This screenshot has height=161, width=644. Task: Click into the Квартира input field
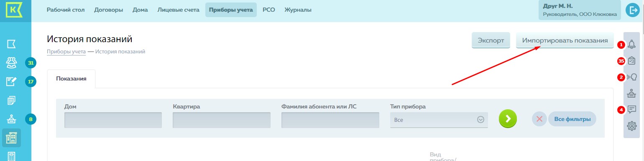pyautogui.click(x=221, y=120)
